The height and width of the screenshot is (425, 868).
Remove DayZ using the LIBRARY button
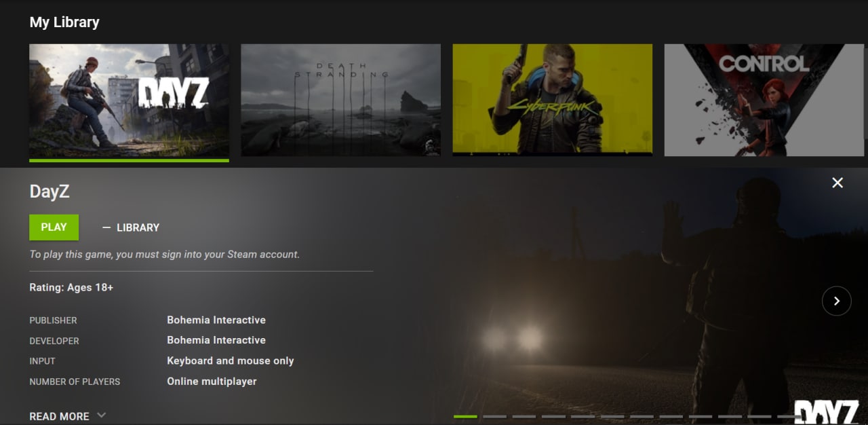pos(130,227)
